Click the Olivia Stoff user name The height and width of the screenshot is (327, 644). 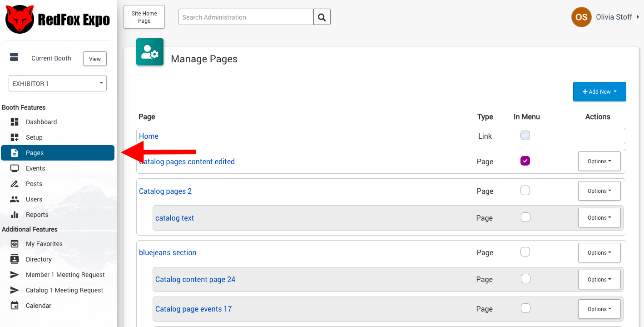coord(614,17)
